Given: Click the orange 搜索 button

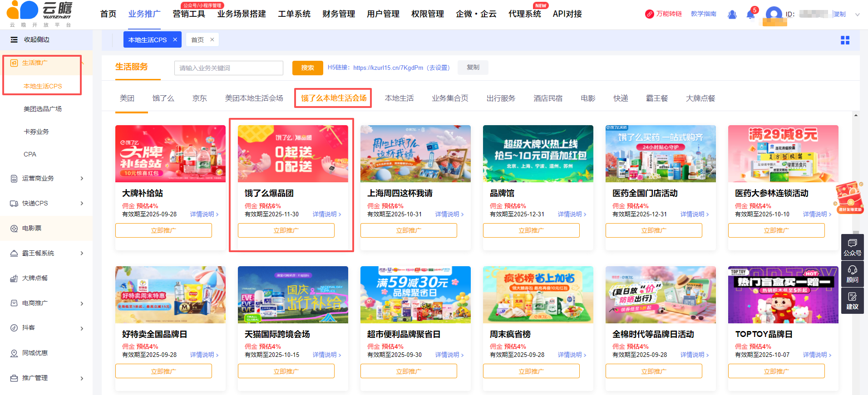Looking at the screenshot, I should (x=308, y=68).
